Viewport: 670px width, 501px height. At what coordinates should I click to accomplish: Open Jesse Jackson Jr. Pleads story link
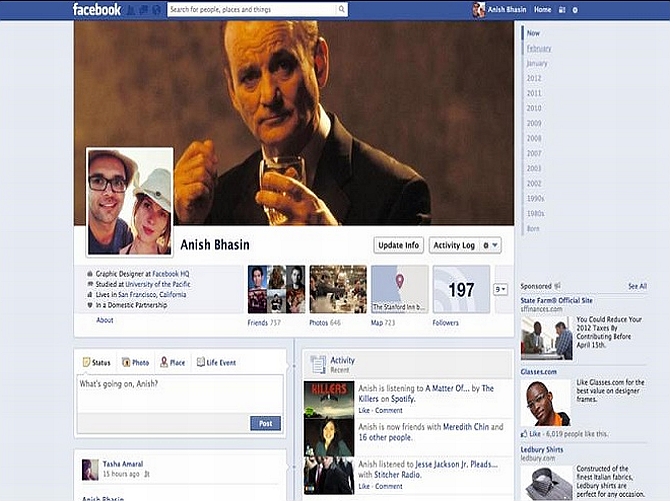click(456, 464)
